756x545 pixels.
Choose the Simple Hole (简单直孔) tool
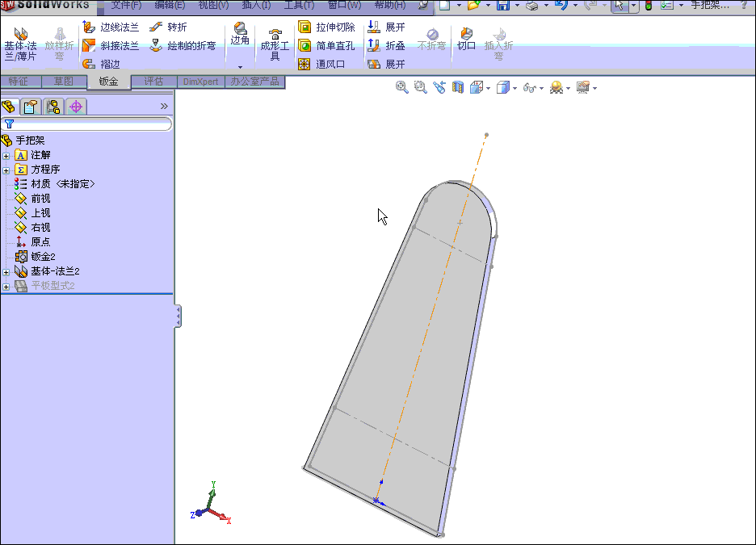[x=326, y=46]
